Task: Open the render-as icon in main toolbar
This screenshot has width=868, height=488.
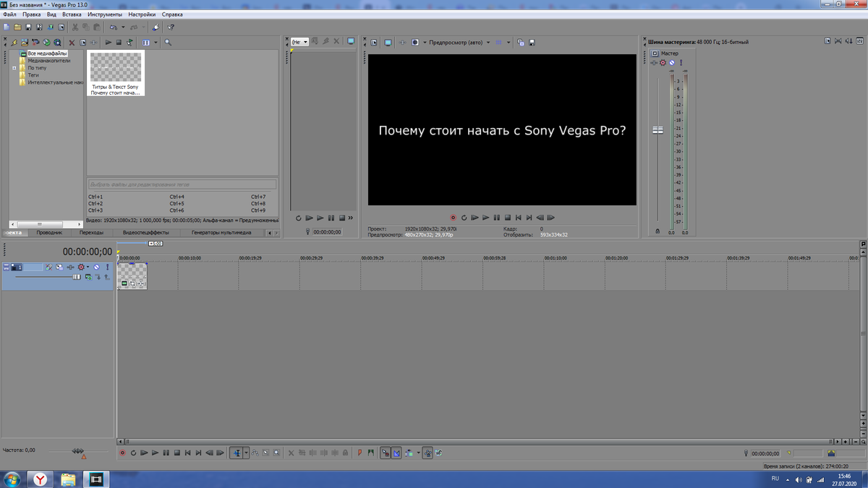Action: (x=50, y=27)
